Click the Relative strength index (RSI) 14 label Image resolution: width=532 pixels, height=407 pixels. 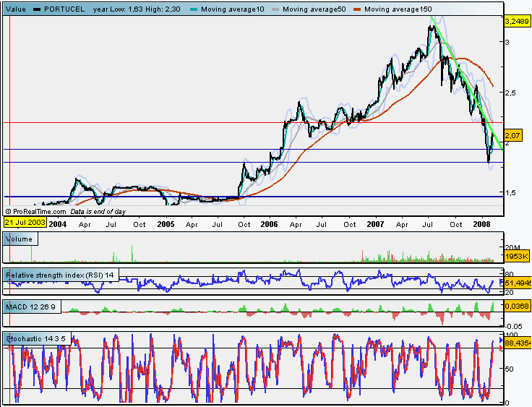coord(60,275)
